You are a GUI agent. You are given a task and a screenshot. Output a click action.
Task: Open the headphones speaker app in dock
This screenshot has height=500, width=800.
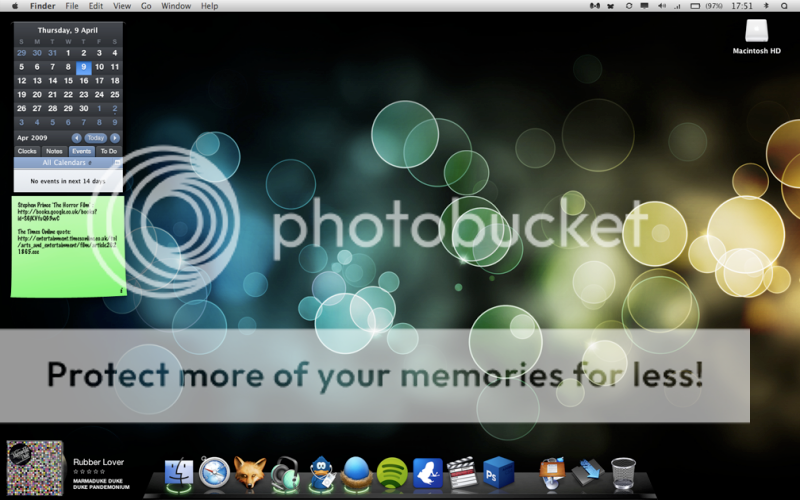point(285,473)
